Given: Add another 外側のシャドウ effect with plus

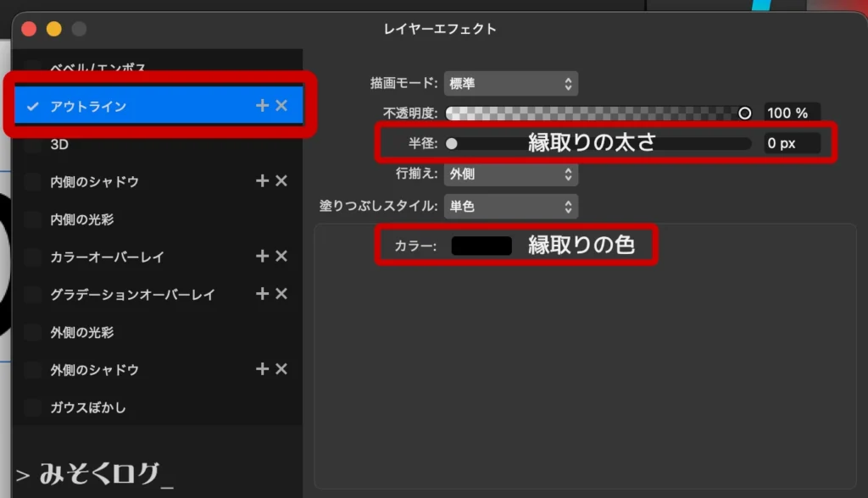Looking at the screenshot, I should point(262,369).
